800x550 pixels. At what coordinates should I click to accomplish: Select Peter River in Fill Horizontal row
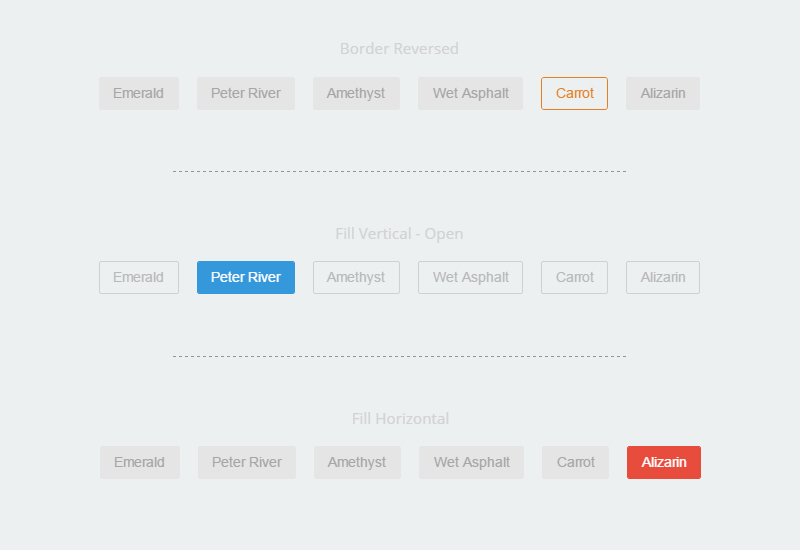pyautogui.click(x=247, y=462)
